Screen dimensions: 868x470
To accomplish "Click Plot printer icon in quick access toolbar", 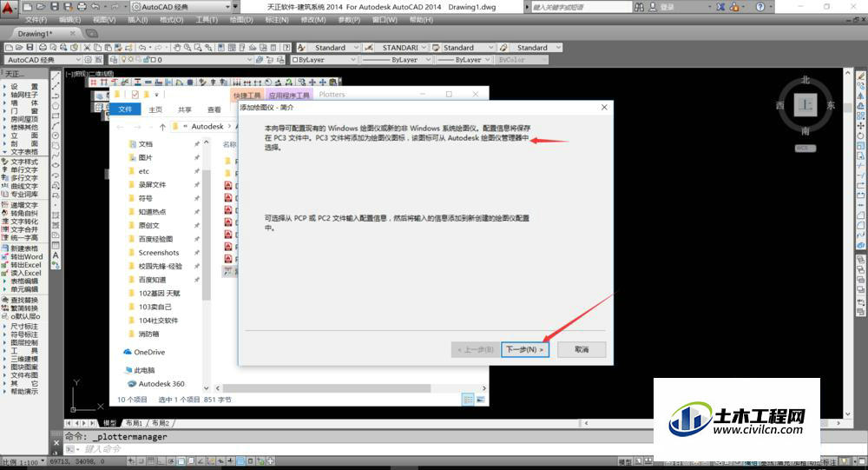I will 82,7.
